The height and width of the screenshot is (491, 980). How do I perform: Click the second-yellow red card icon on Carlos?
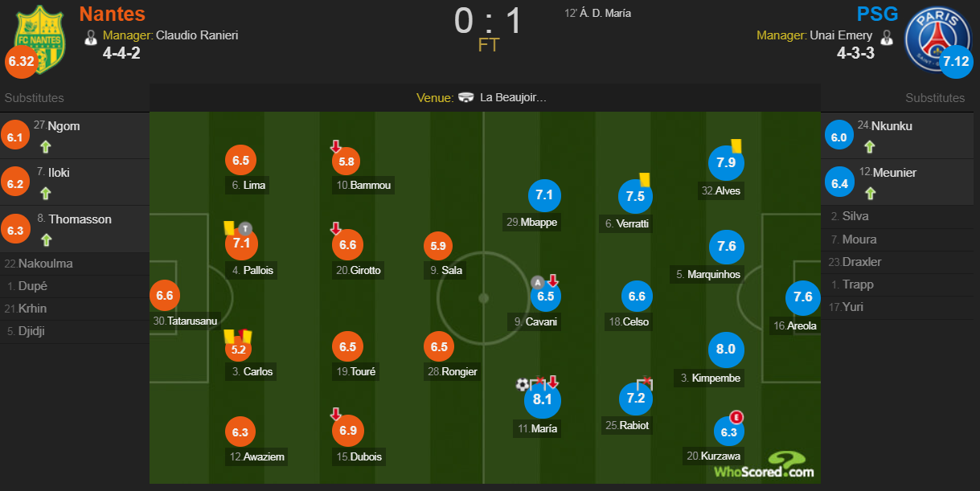[244, 335]
